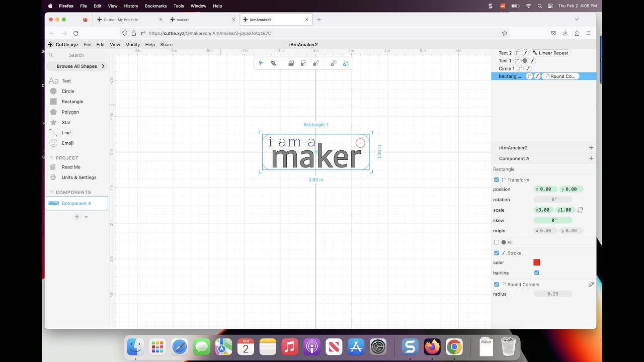This screenshot has height=362, width=644.
Task: Uncheck the hairline checkbox
Action: 537,273
